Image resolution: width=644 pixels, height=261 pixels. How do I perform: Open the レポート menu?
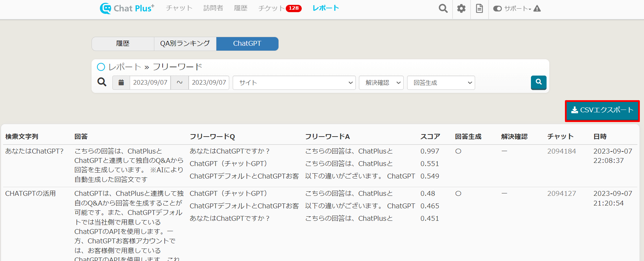tap(326, 8)
